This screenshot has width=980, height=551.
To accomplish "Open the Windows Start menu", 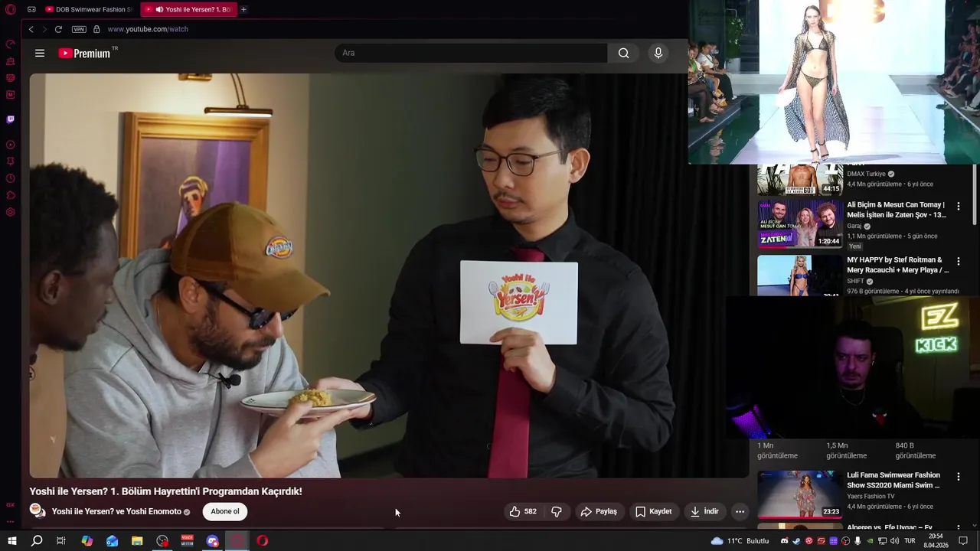I will coord(11,541).
